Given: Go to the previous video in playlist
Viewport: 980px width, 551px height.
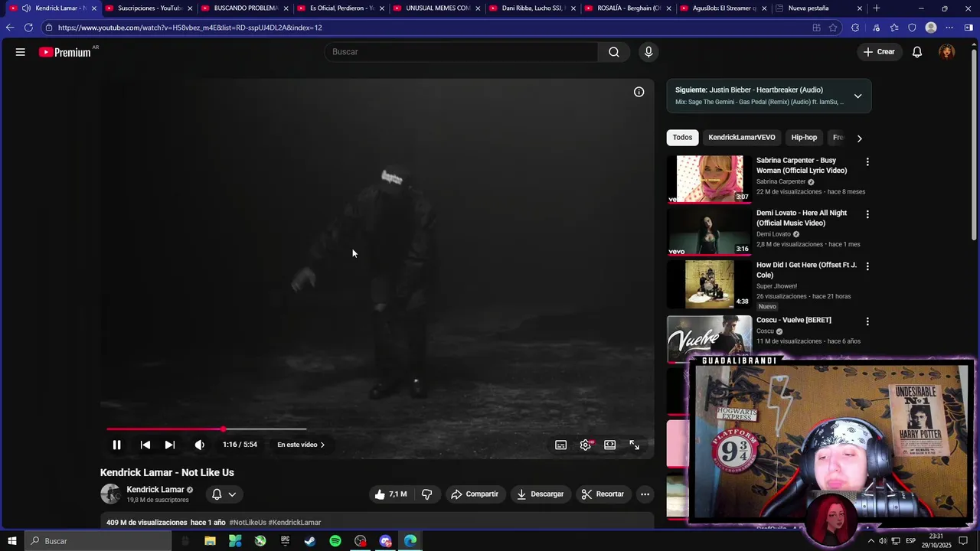Looking at the screenshot, I should click(x=145, y=445).
